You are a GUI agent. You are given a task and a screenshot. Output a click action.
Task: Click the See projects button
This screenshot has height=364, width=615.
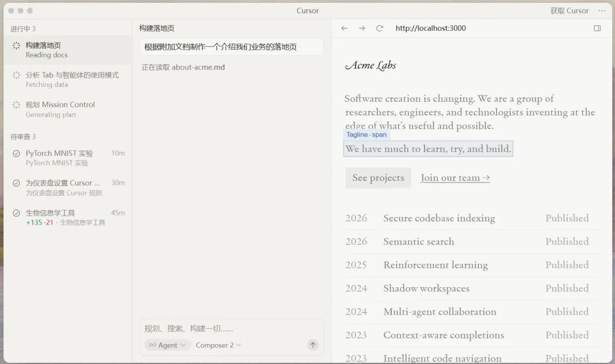[378, 177]
